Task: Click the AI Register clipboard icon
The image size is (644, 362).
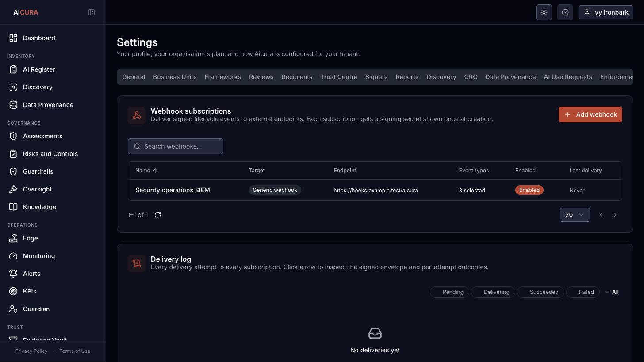Action: coord(13,69)
